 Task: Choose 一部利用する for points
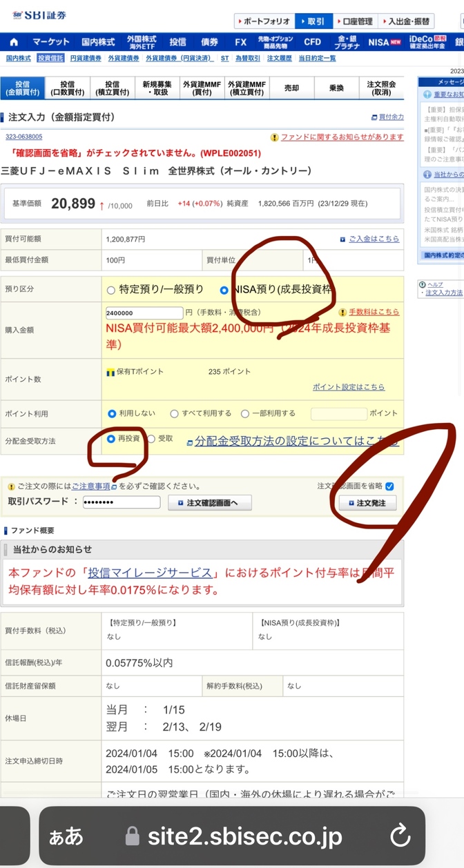point(245,413)
